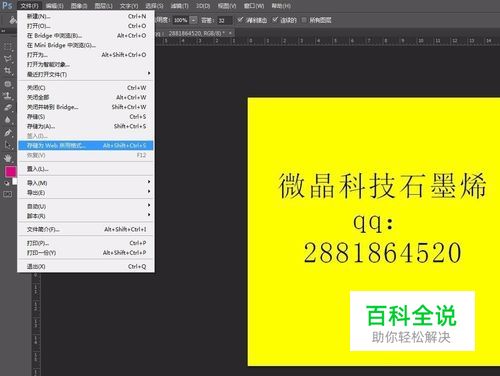Click the default colors reset icon
500x376 pixels.
click(x=7, y=183)
